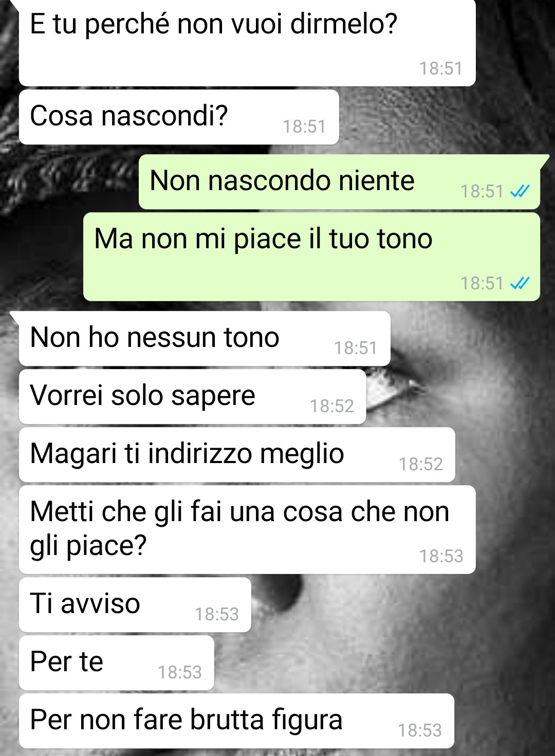Tap the "Ti avviso" message bubble
The height and width of the screenshot is (756, 555).
click(x=135, y=605)
